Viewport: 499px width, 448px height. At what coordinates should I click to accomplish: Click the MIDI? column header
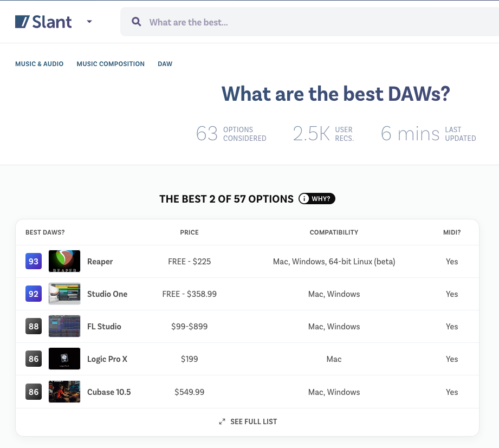(452, 232)
